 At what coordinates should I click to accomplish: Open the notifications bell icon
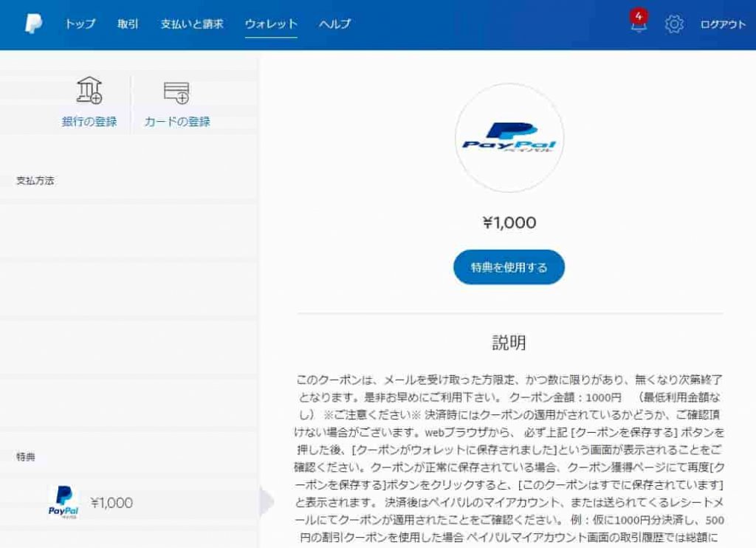pos(639,25)
